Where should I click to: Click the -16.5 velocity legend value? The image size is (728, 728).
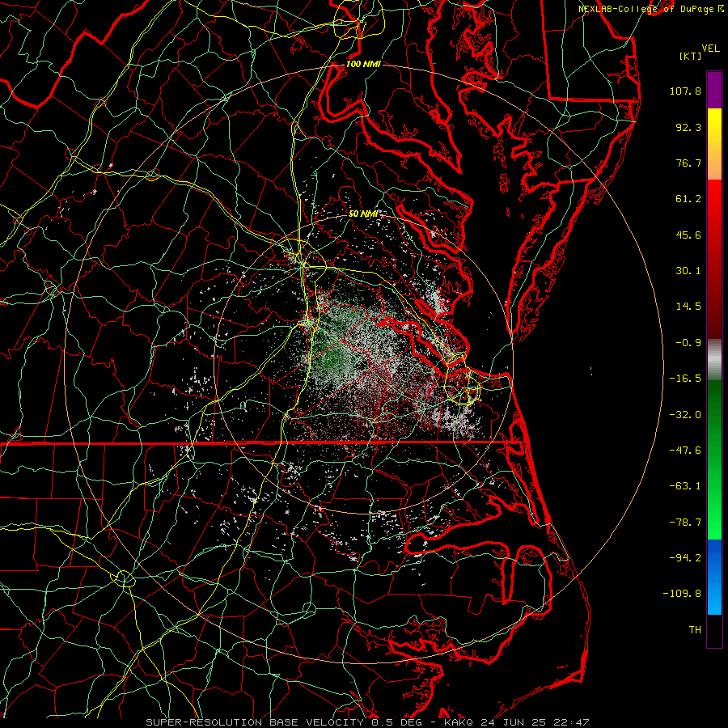pyautogui.click(x=685, y=379)
